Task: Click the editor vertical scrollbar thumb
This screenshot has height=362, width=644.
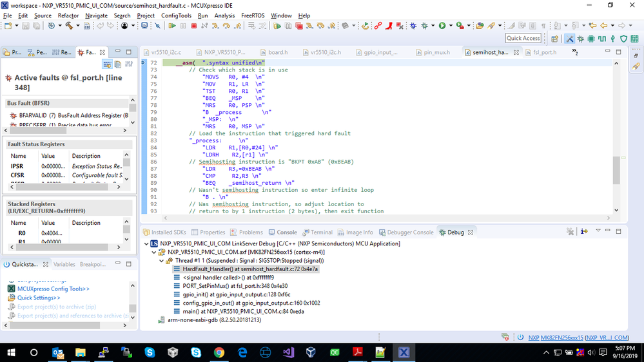Action: pyautogui.click(x=616, y=170)
